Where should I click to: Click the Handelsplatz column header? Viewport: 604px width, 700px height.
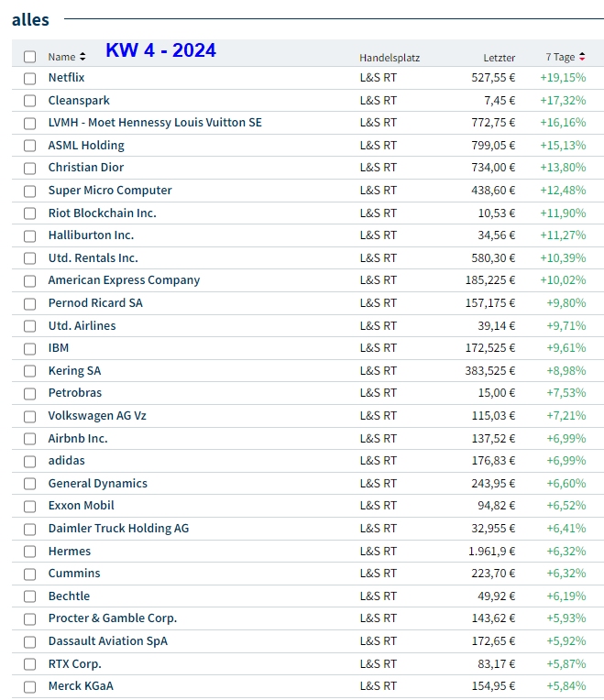pos(390,58)
